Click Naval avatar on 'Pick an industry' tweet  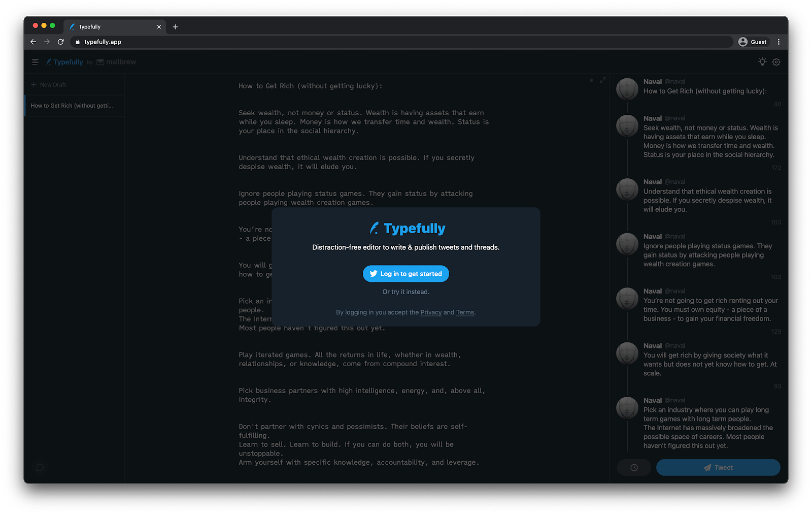tap(627, 408)
